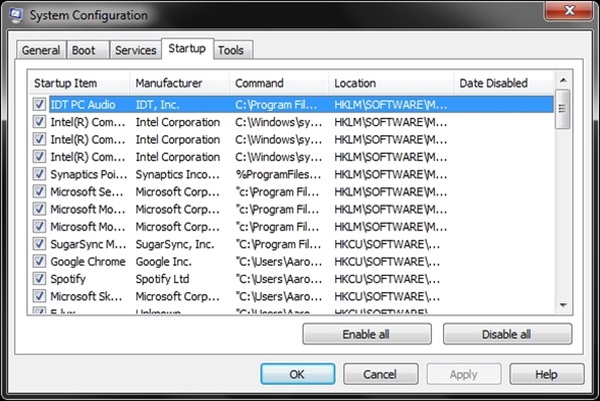Disable SugarSync M... startup checkbox
Viewport: 600px width, 401px height.
[39, 244]
